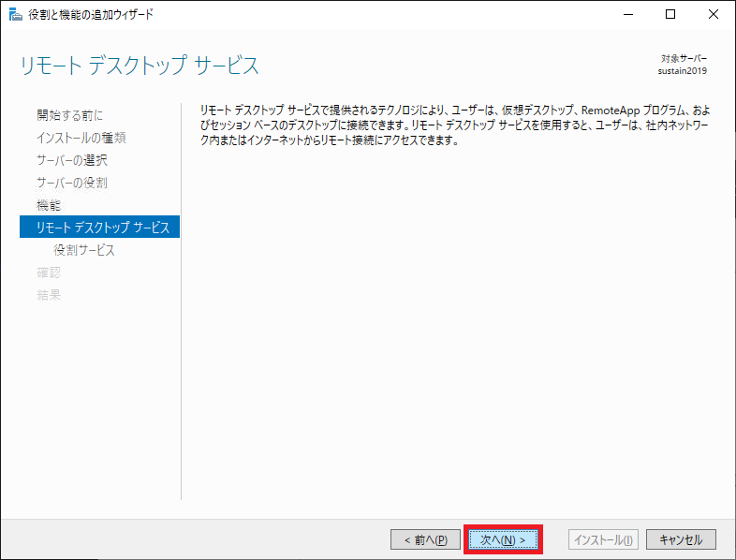The image size is (736, 560).
Task: Minimize the wizard window
Action: point(628,15)
